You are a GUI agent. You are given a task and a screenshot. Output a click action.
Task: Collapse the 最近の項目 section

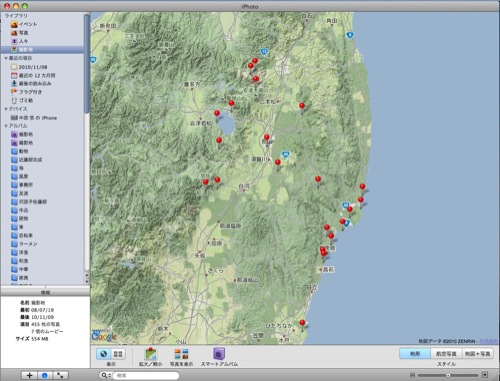tap(6, 58)
